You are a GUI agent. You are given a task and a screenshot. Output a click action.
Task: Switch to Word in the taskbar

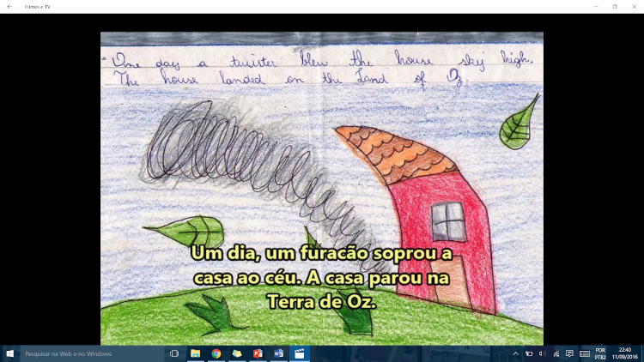tap(278, 353)
